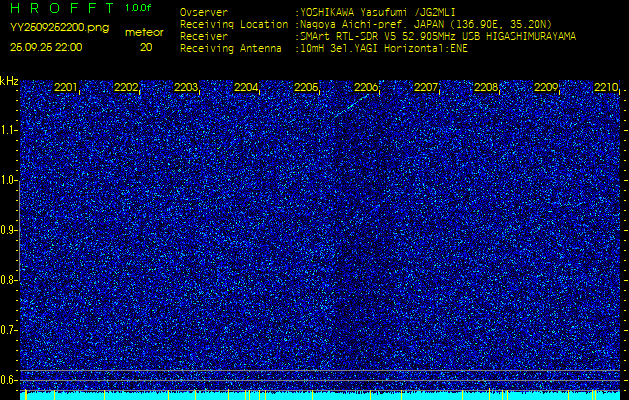
Task: Click the Receiving Location label
Action: point(234,25)
